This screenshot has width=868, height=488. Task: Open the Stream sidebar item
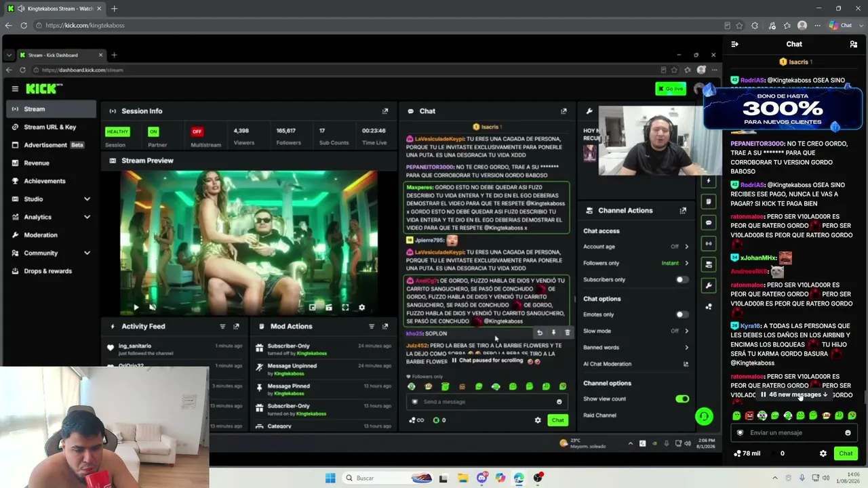pyautogui.click(x=52, y=109)
